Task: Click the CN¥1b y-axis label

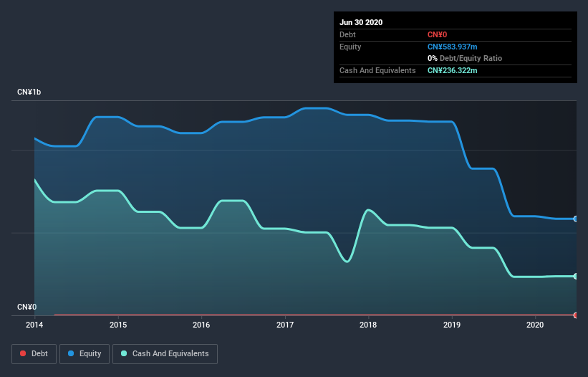Action: pyautogui.click(x=29, y=92)
